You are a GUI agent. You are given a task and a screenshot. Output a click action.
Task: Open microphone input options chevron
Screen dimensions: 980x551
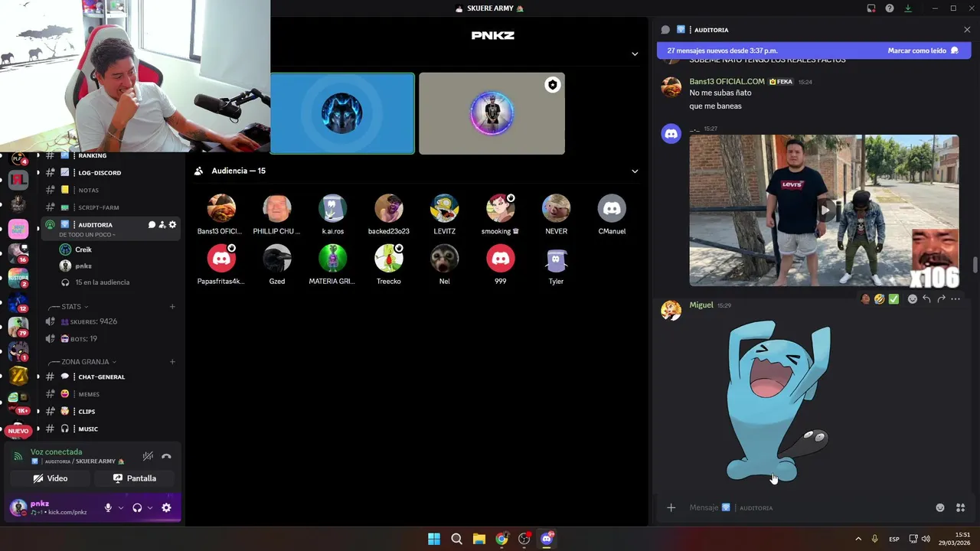coord(121,507)
